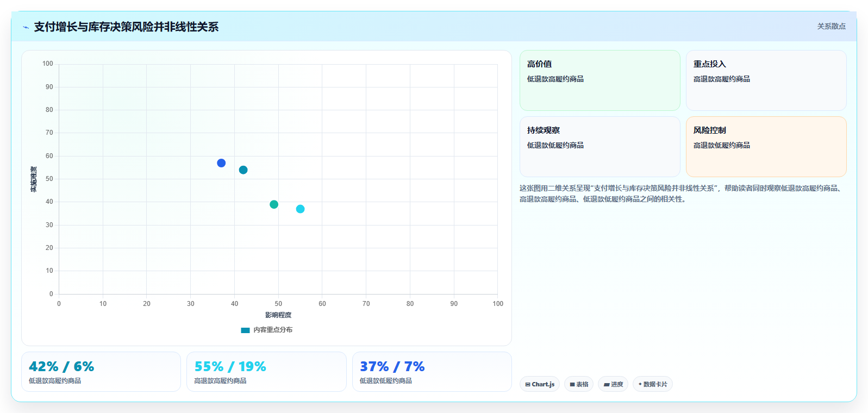Open the 持续观察 quadrant card
The width and height of the screenshot is (868, 413).
tap(600, 147)
